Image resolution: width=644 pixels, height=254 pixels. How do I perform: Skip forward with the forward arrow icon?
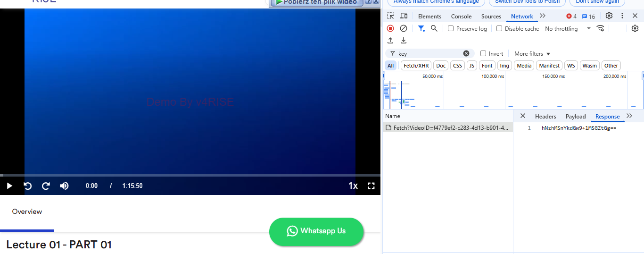pyautogui.click(x=46, y=186)
